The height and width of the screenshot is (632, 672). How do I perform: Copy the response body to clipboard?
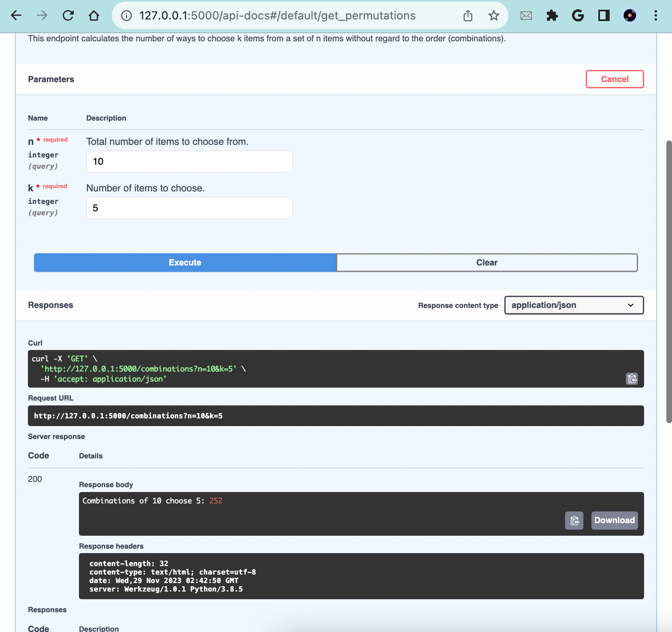click(574, 520)
